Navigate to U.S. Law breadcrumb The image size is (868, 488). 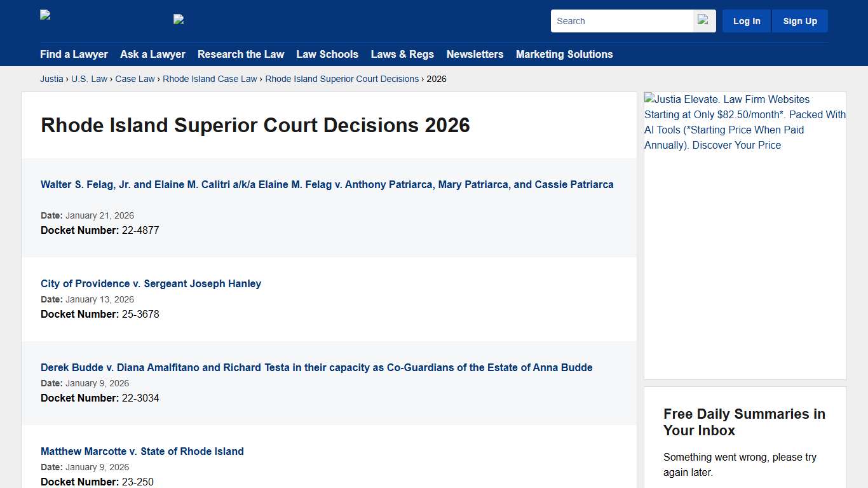[x=89, y=79]
